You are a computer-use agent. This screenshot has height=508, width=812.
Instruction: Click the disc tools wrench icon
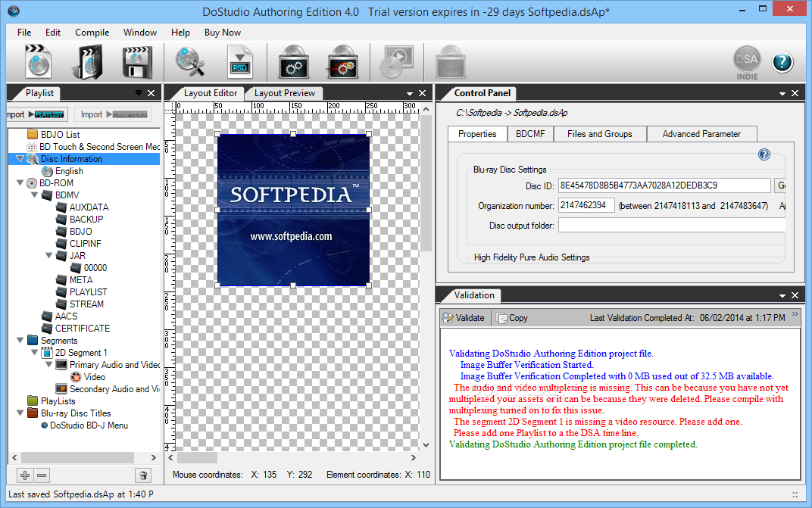click(189, 61)
